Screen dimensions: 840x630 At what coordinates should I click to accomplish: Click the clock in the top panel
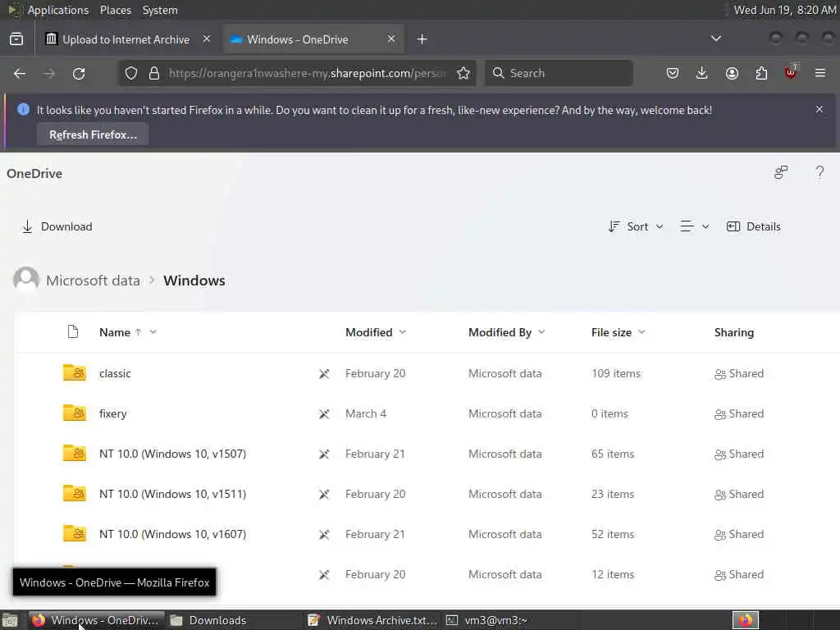click(x=785, y=10)
